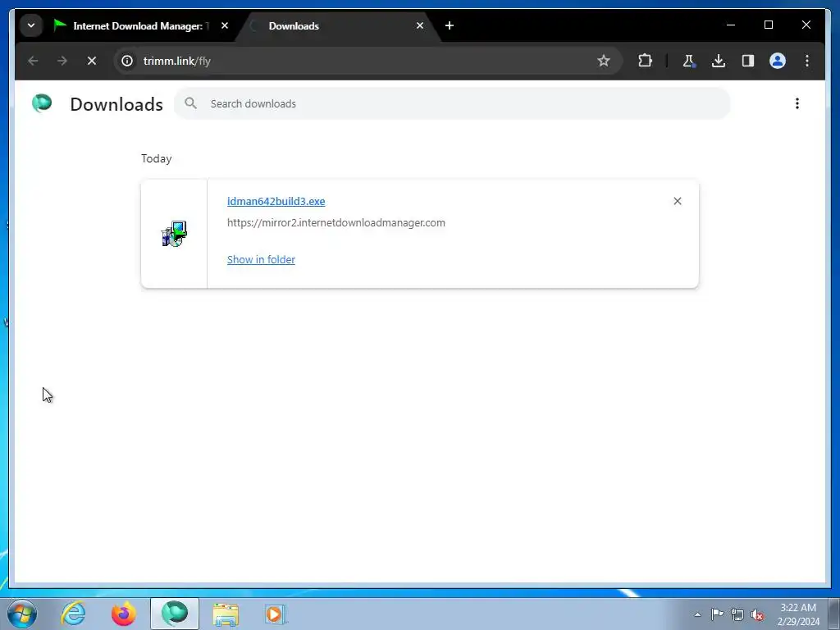Open the downloads toolbar icon
Viewport: 840px width, 630px height.
click(x=719, y=61)
